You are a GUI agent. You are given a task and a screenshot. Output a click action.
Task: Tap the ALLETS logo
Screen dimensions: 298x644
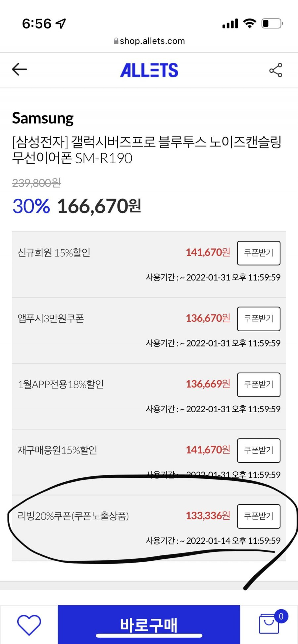pyautogui.click(x=149, y=70)
